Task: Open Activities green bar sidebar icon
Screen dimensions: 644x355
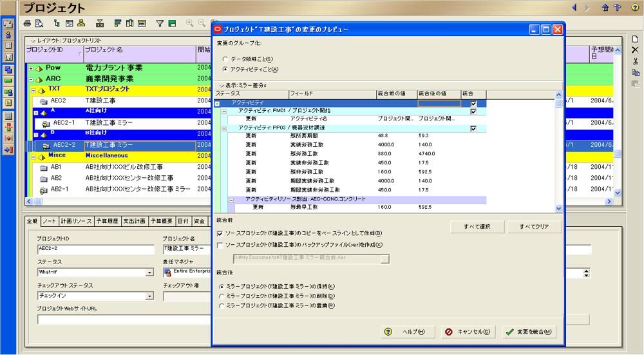Action: (x=8, y=81)
